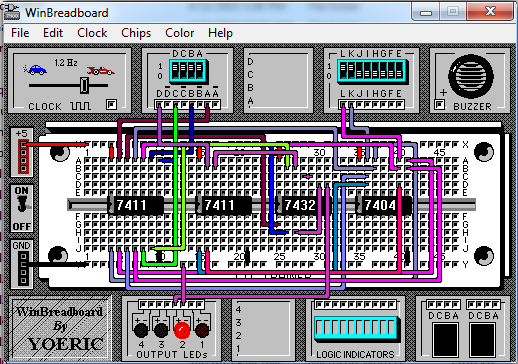
Task: Click the logic indicators input connector strip
Action: click(x=355, y=304)
